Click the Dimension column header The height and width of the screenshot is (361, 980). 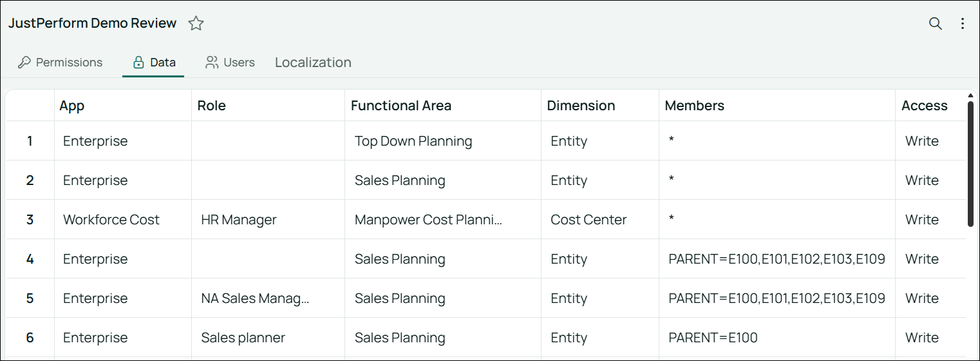pos(600,106)
